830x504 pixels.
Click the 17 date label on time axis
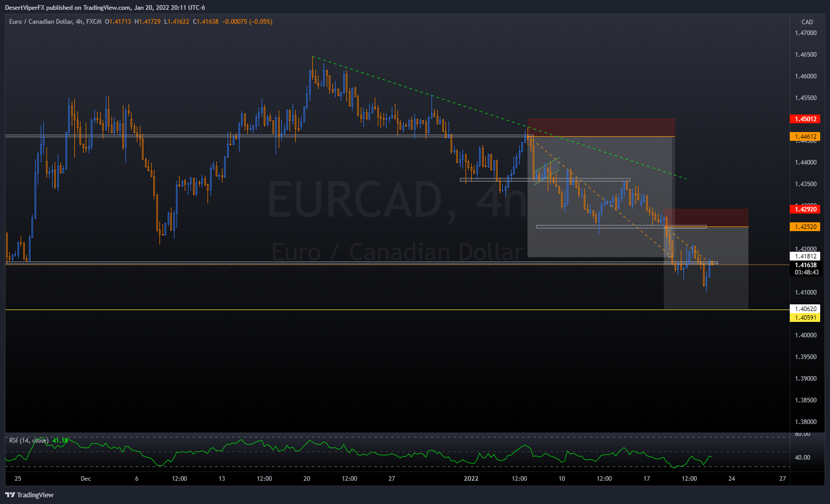point(647,479)
